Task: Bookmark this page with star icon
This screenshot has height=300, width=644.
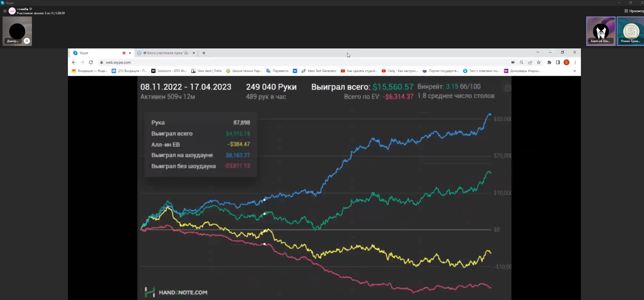Action: point(539,62)
